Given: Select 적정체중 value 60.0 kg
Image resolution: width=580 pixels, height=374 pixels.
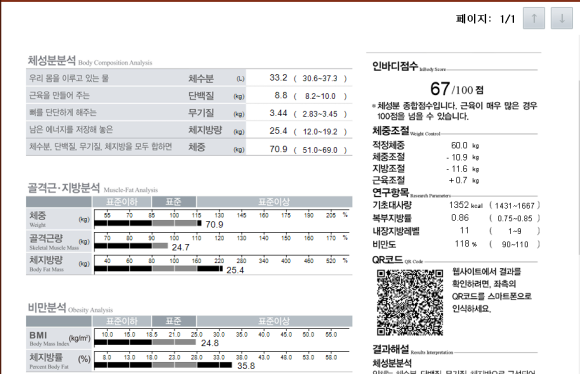Looking at the screenshot, I should [x=465, y=145].
